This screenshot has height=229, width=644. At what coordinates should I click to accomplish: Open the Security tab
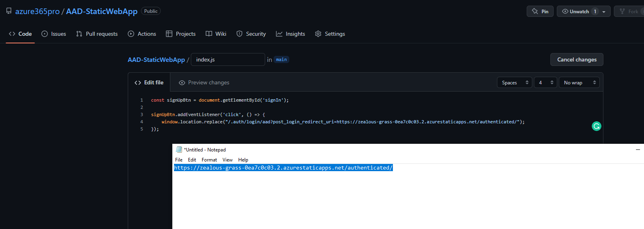[251, 34]
